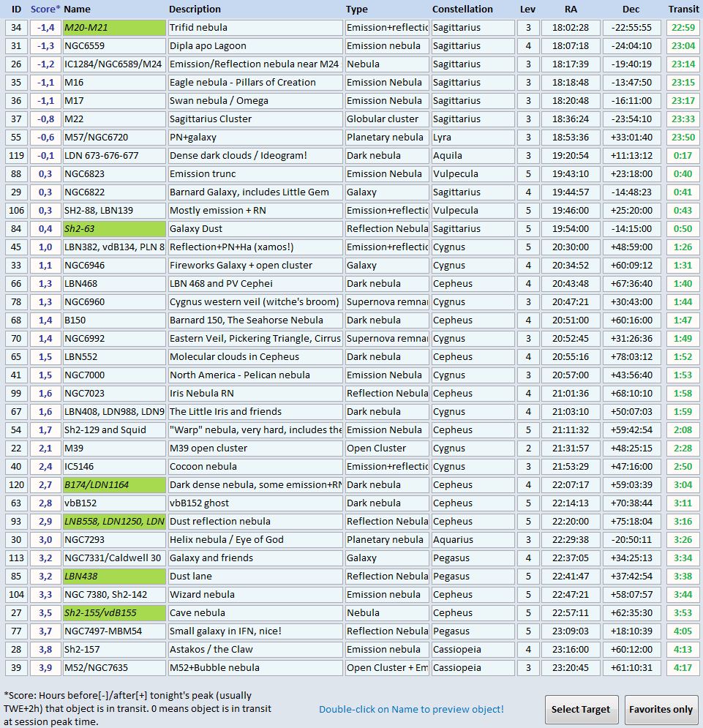
Task: Click the Constellation column header
Action: point(462,10)
